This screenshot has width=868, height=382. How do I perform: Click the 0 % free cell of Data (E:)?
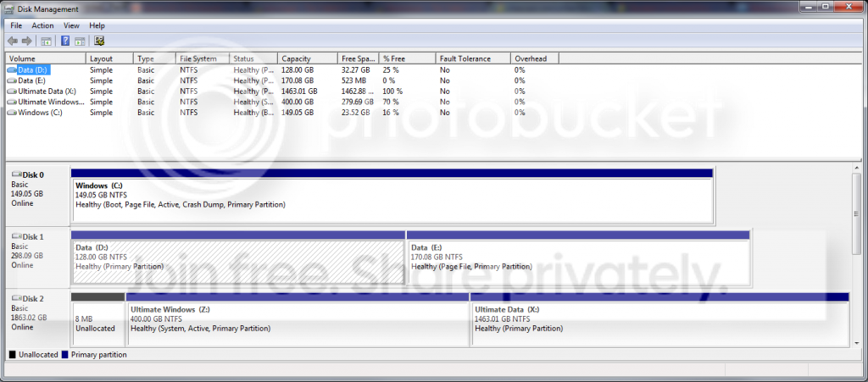389,80
